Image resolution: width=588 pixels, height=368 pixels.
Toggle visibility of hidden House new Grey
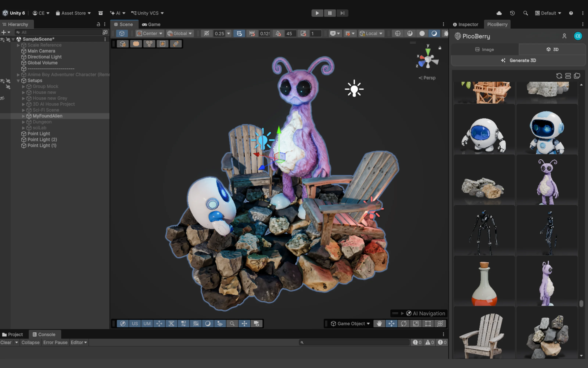pos(2,98)
